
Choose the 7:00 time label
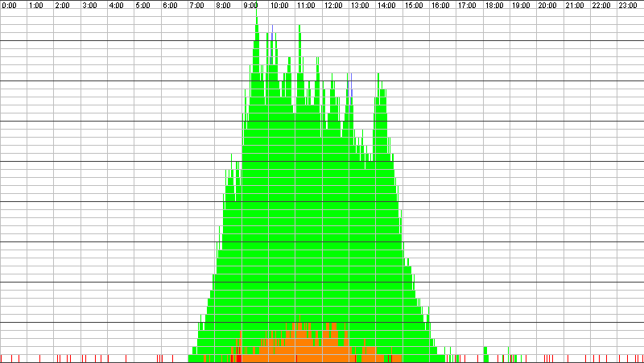196,6
